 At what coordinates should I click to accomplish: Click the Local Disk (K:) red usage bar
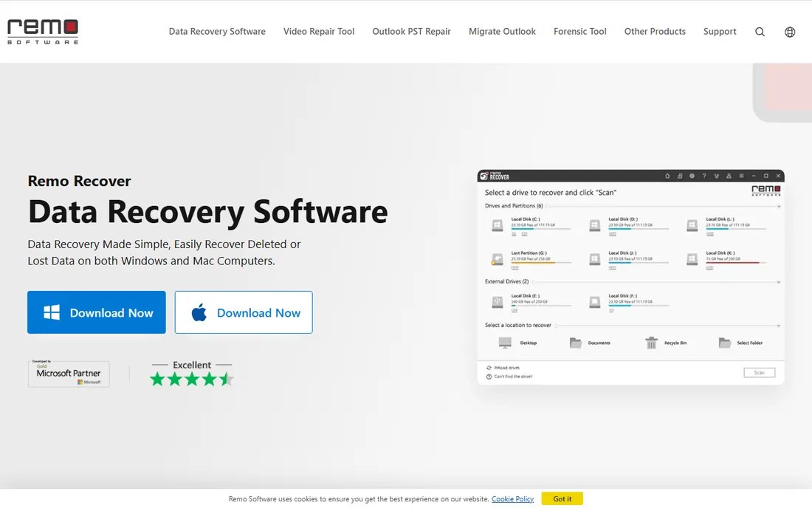point(736,263)
